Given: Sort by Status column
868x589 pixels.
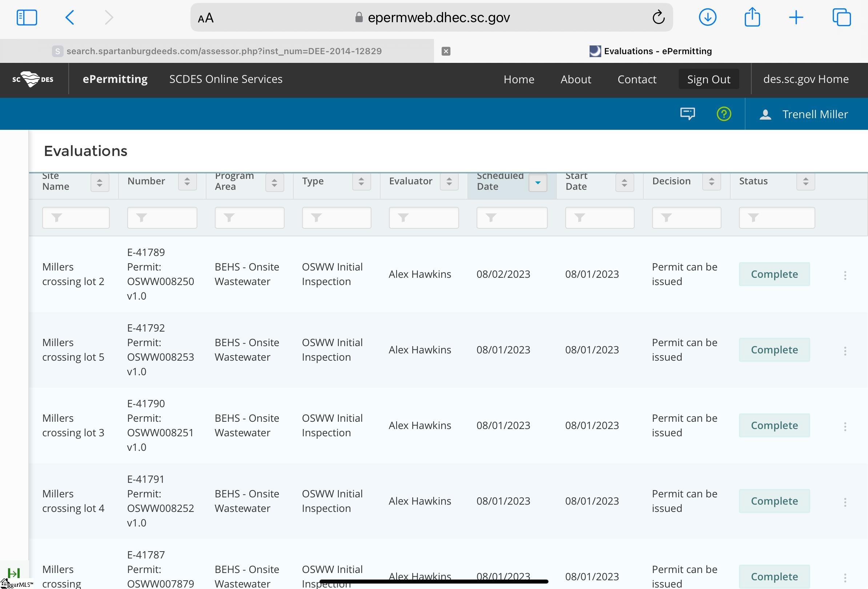Looking at the screenshot, I should click(x=805, y=181).
